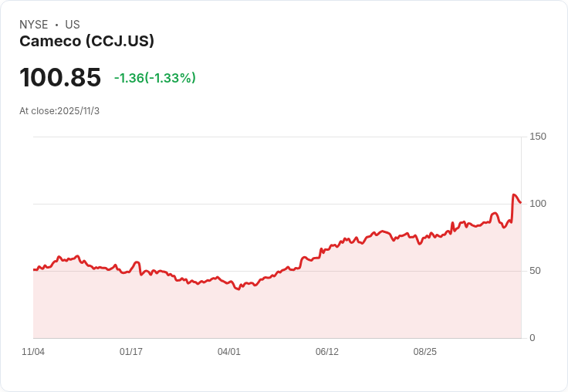Select the 04/01 date on x-axis
The width and height of the screenshot is (568, 392).
(229, 352)
